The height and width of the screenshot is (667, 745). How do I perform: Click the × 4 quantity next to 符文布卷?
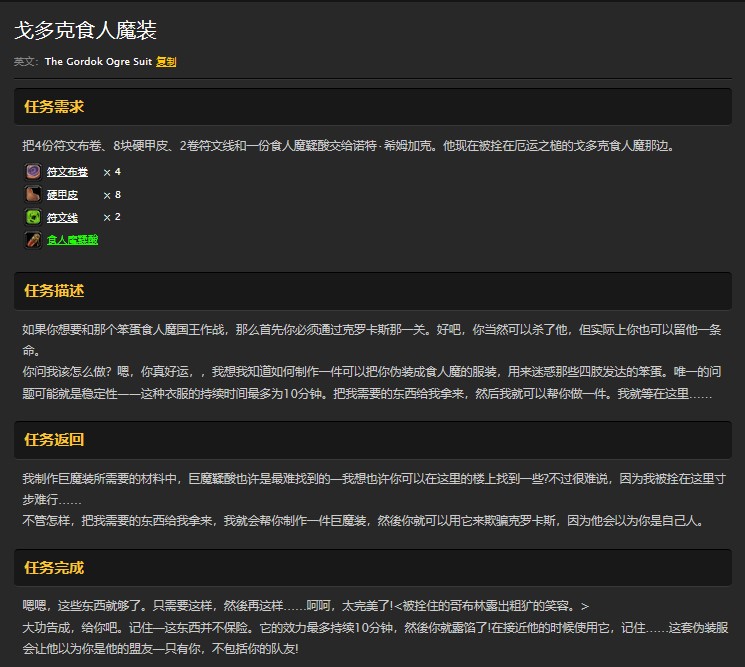(112, 172)
